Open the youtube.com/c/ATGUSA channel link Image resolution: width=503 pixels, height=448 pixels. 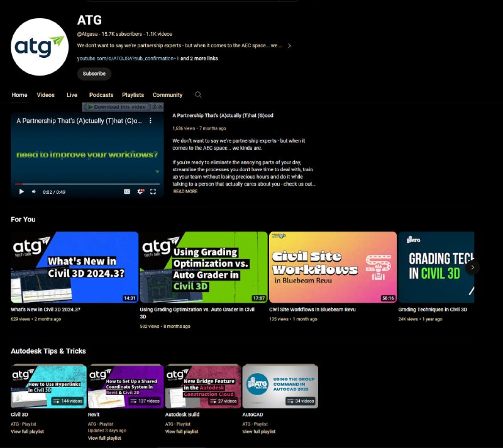128,59
